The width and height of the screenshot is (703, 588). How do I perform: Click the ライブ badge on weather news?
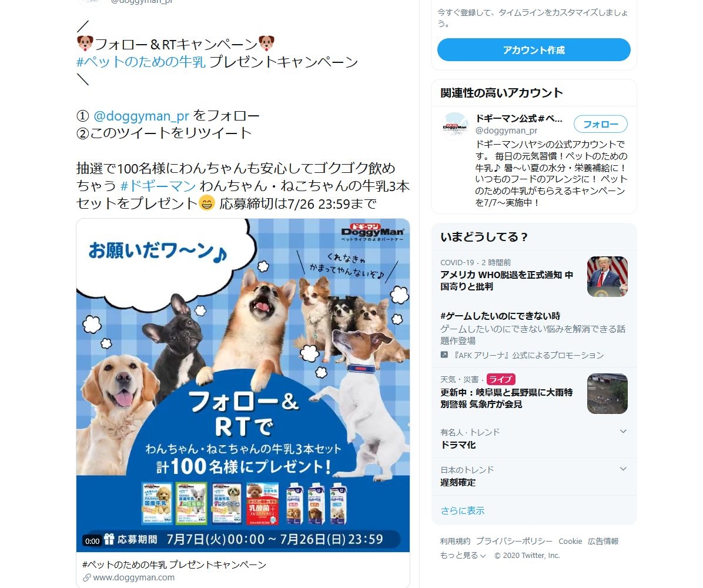500,379
